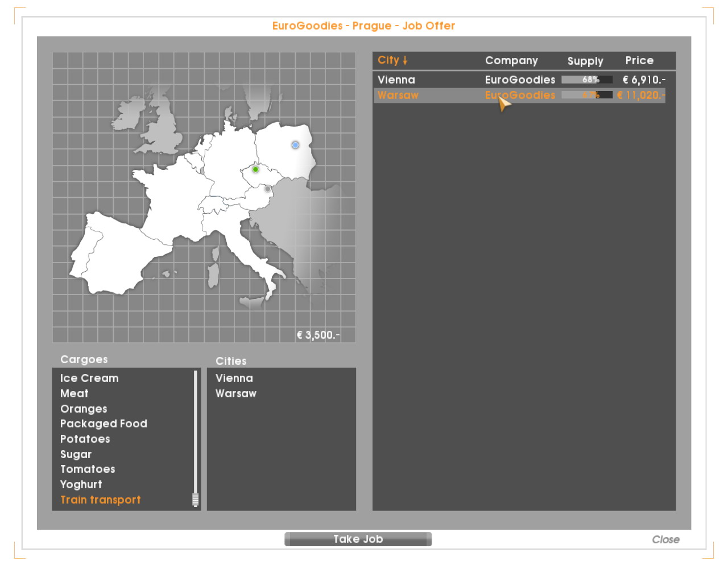Pick Packaged Food cargo
Screen dimensions: 728x582
[104, 424]
